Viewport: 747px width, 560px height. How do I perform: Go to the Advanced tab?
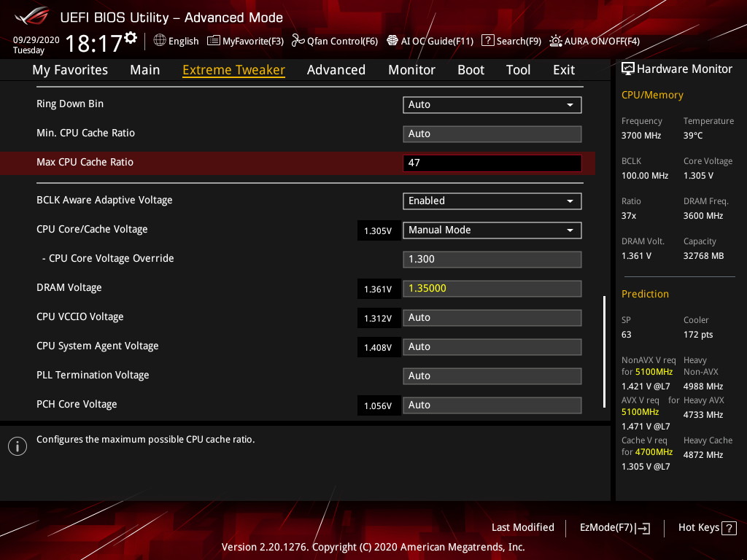click(x=336, y=70)
